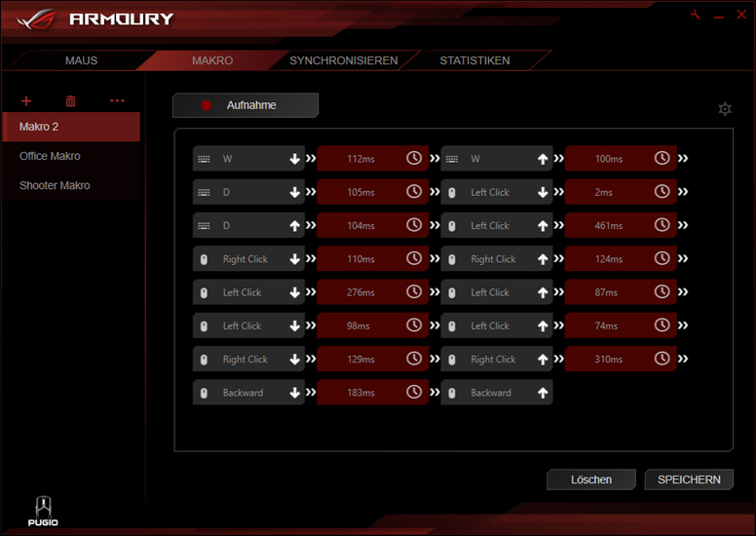This screenshot has height=536, width=756.
Task: Select Right Click press step before 110ms
Action: point(248,258)
